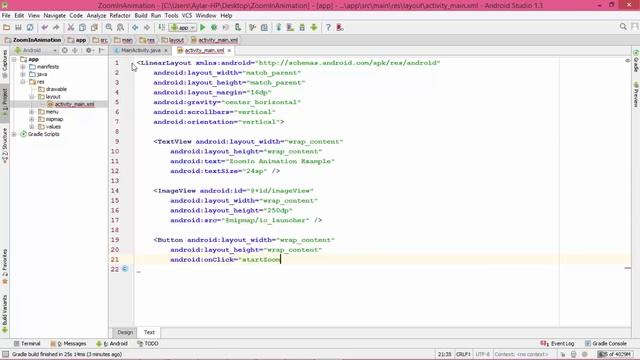The height and width of the screenshot is (360, 640).
Task: Click the navigate Forward arrow icon
Action: (x=147, y=27)
